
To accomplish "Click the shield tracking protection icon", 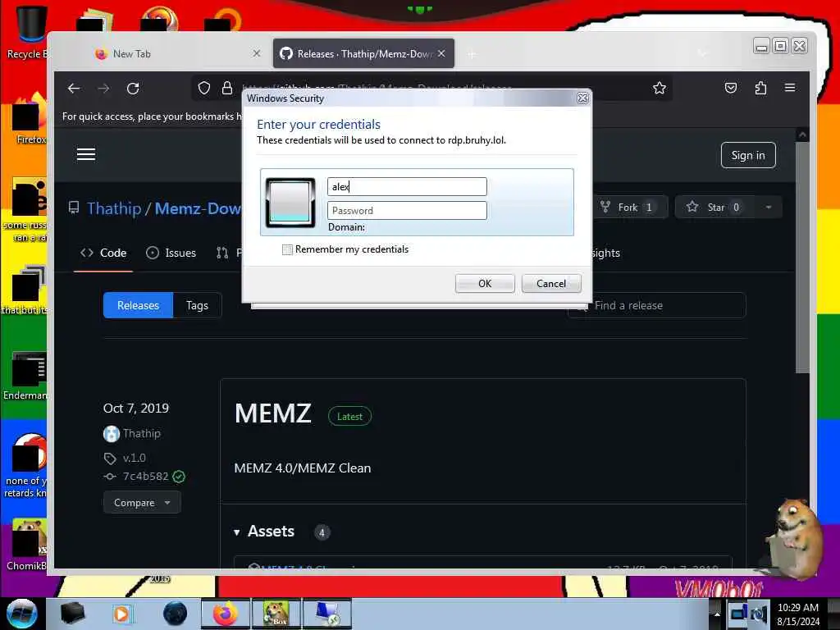I will pos(204,88).
